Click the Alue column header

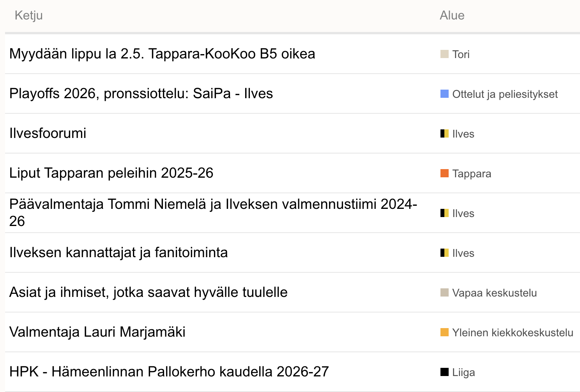tap(452, 16)
